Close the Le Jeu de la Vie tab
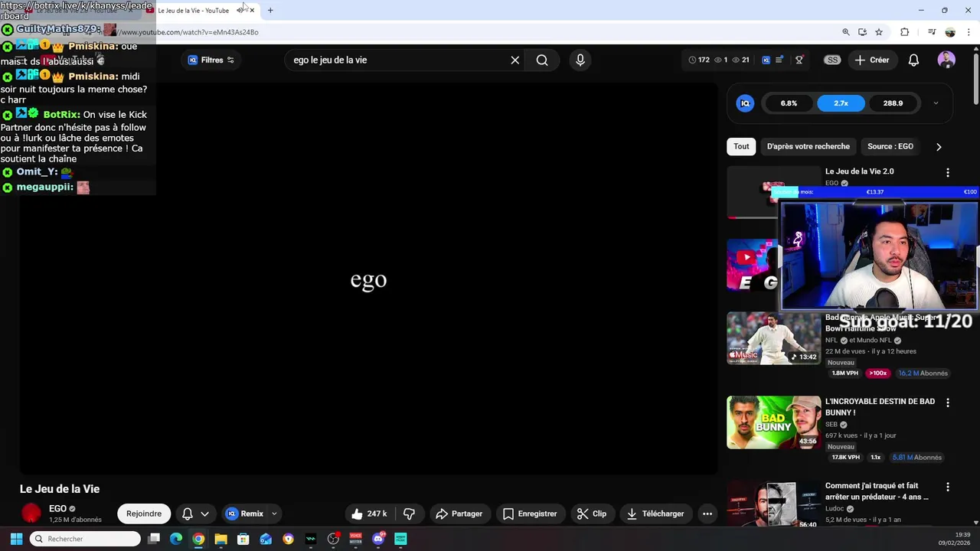The image size is (980, 551). [x=252, y=10]
